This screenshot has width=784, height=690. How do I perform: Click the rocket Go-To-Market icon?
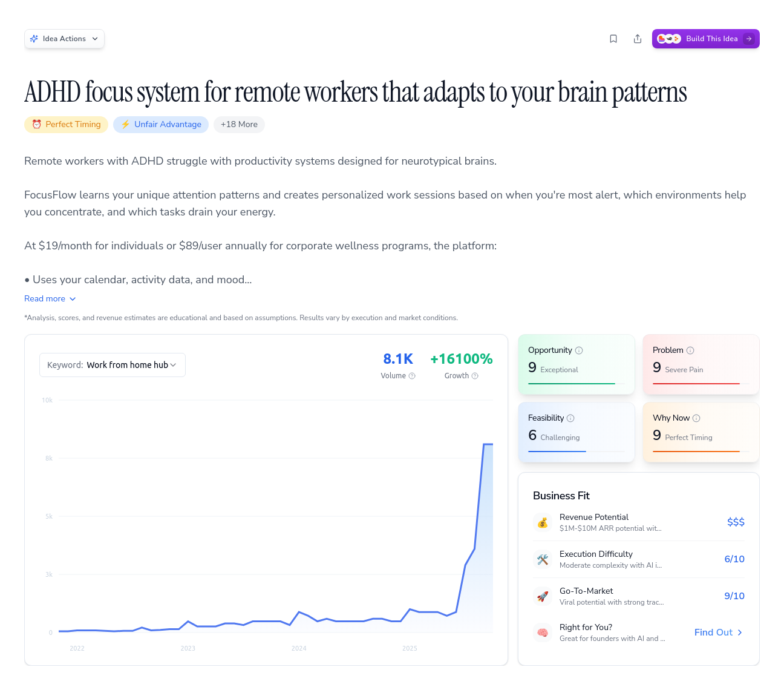pyautogui.click(x=543, y=596)
